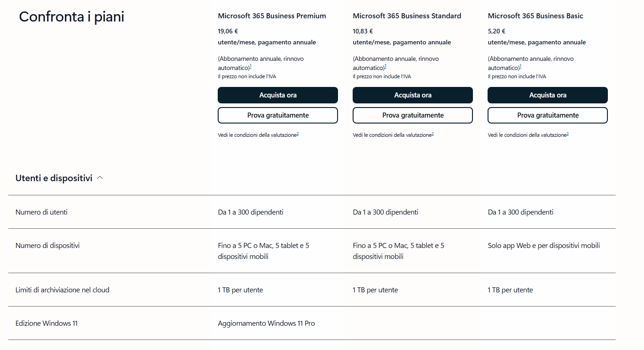The height and width of the screenshot is (350, 644).
Task: Click the Microsoft 365 Business Standard heading
Action: pos(407,16)
